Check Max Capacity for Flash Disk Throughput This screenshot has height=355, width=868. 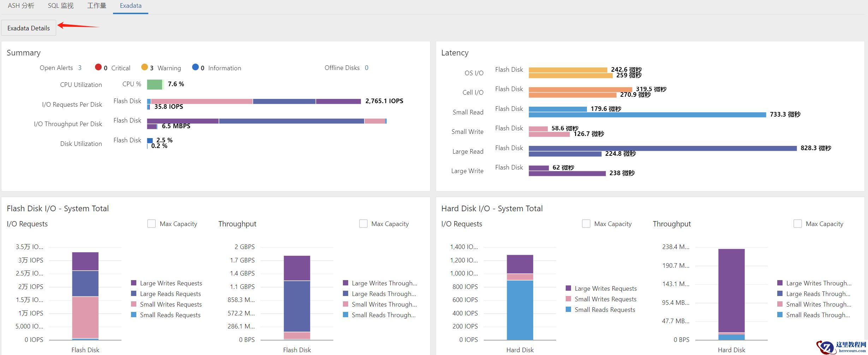tap(363, 224)
